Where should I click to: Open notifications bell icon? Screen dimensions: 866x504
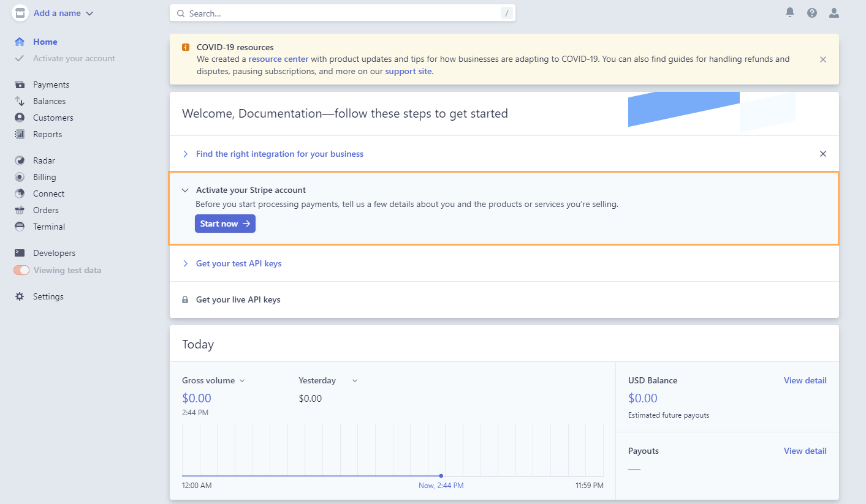point(790,12)
